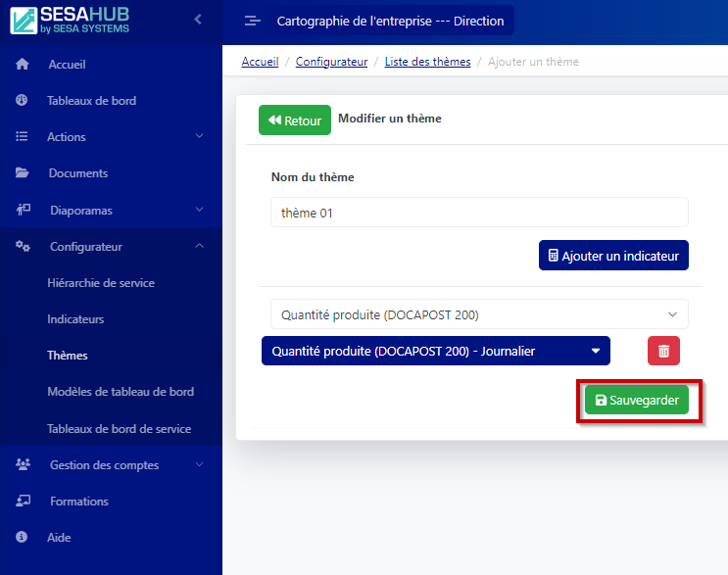The width and height of the screenshot is (728, 575).
Task: Expand the Actions submenu
Action: click(199, 137)
